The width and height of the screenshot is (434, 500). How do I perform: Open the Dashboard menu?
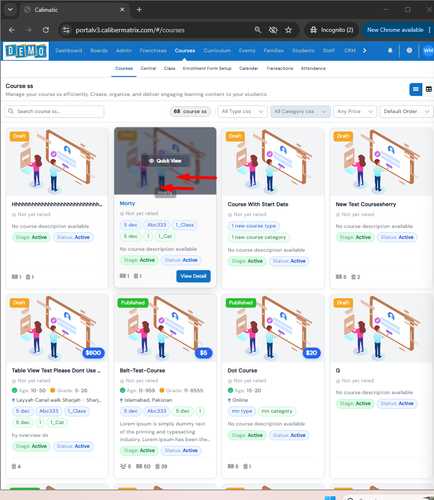click(x=69, y=51)
